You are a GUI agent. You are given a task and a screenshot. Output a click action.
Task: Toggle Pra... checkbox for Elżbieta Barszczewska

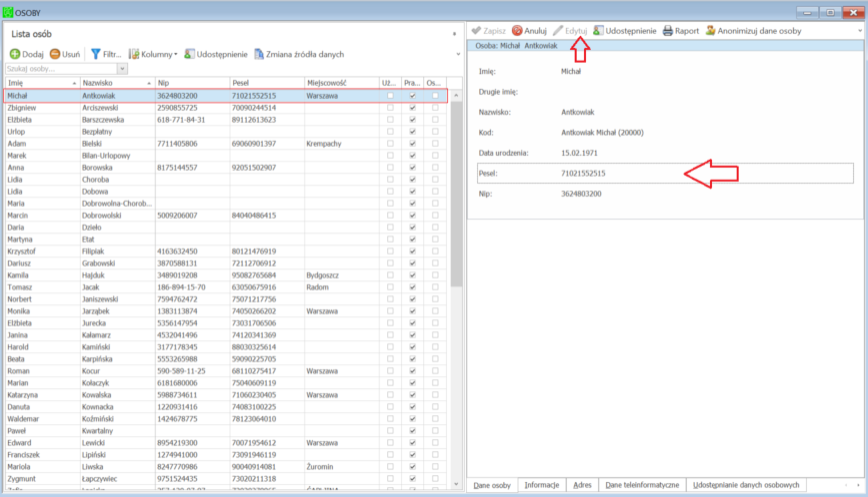click(x=412, y=120)
